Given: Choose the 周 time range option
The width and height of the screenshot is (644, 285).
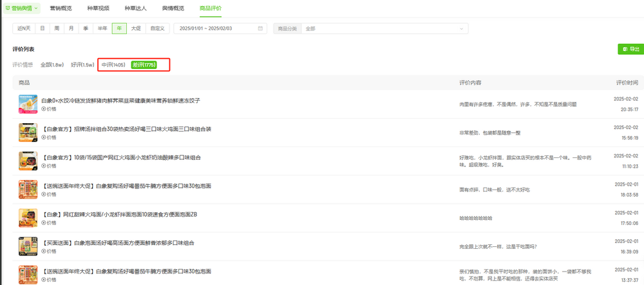Looking at the screenshot, I should click(57, 28).
